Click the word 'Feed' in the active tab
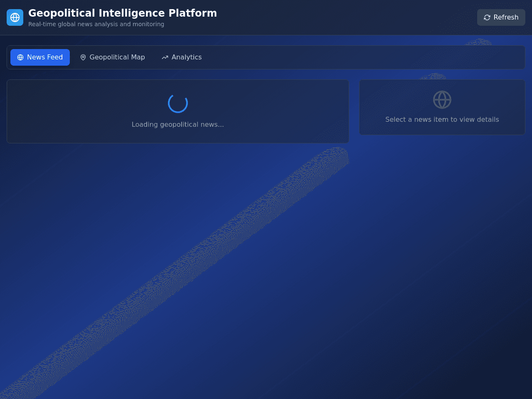This screenshot has width=532, height=399. 55,57
